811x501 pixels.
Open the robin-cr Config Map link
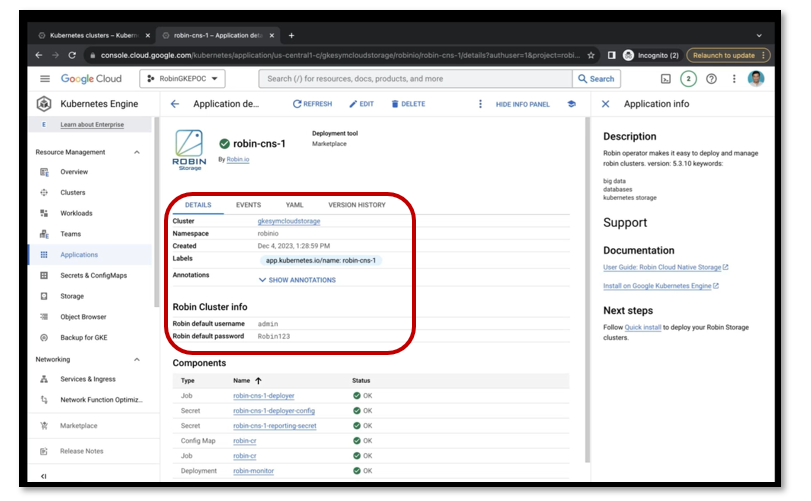coord(245,441)
